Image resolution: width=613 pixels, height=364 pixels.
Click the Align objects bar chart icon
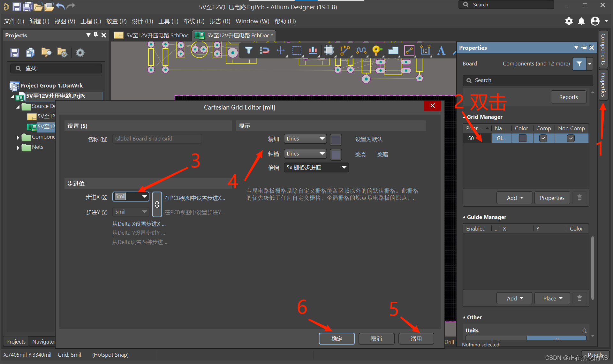pyautogui.click(x=313, y=50)
